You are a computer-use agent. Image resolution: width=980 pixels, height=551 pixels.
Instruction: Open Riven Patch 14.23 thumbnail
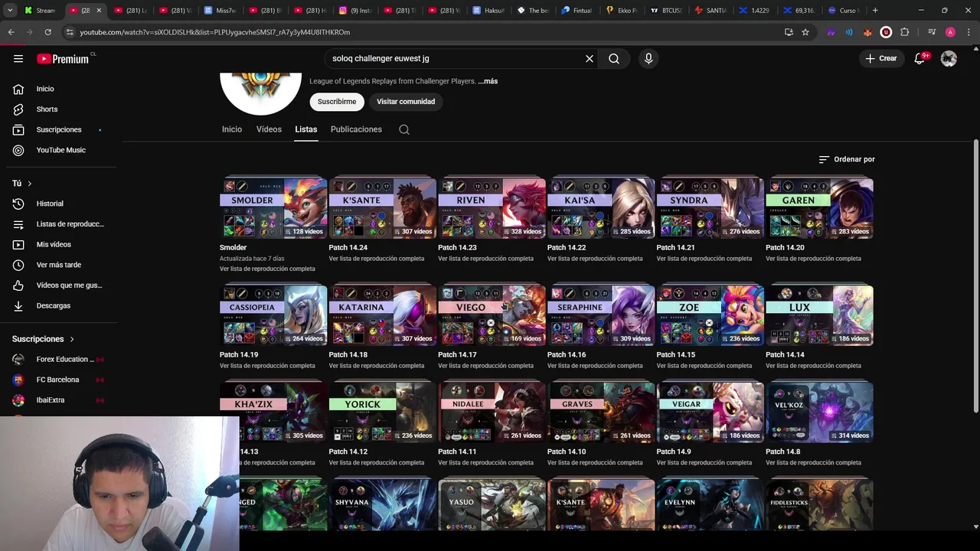click(x=492, y=208)
